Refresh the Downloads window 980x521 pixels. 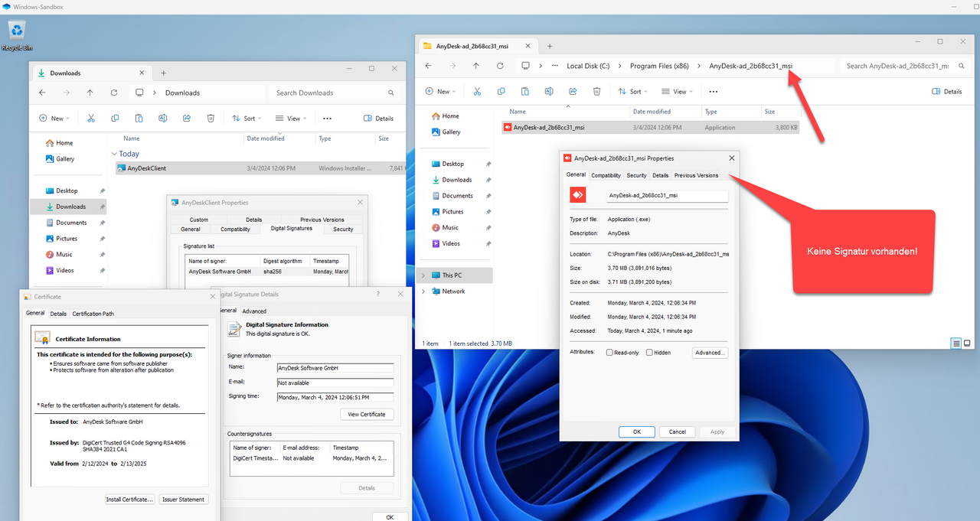click(x=114, y=93)
